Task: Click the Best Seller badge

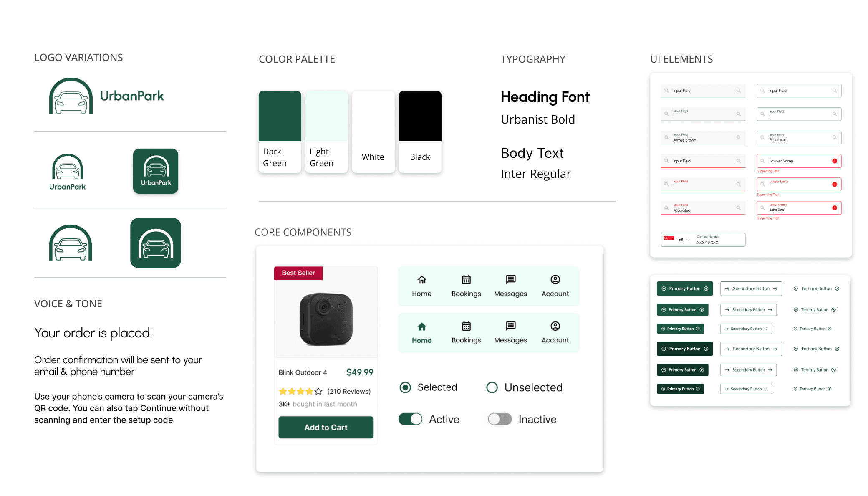Action: [x=298, y=273]
